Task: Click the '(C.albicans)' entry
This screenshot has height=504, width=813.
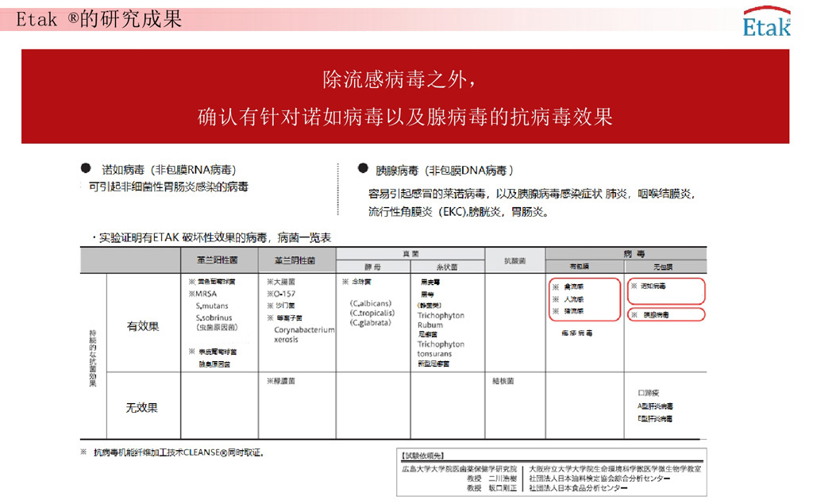Action: [x=370, y=303]
